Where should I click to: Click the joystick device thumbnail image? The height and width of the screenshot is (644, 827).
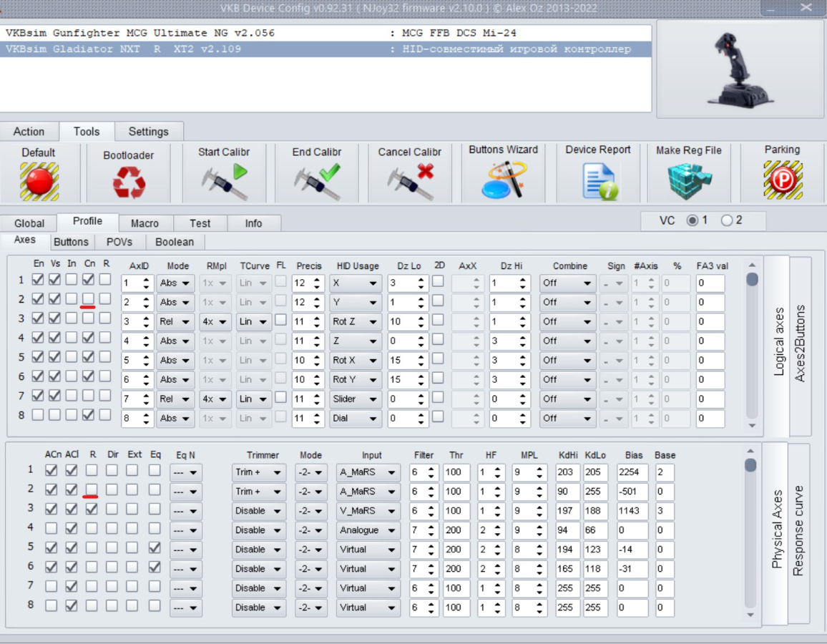coord(740,69)
